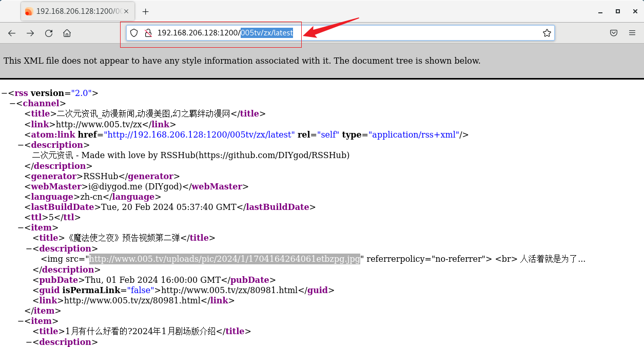Viewport: 644px width, 347px height.
Task: Collapse the first item element
Action: click(x=21, y=227)
